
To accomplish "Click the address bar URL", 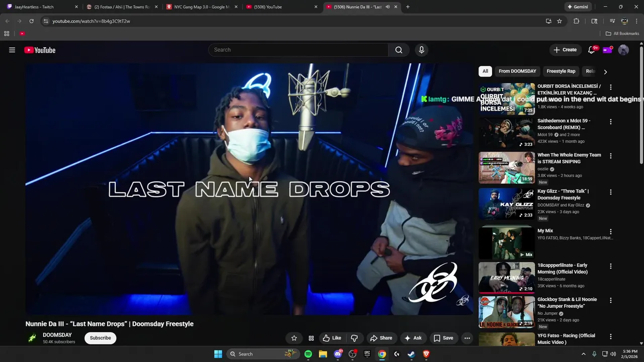I will pos(91,21).
